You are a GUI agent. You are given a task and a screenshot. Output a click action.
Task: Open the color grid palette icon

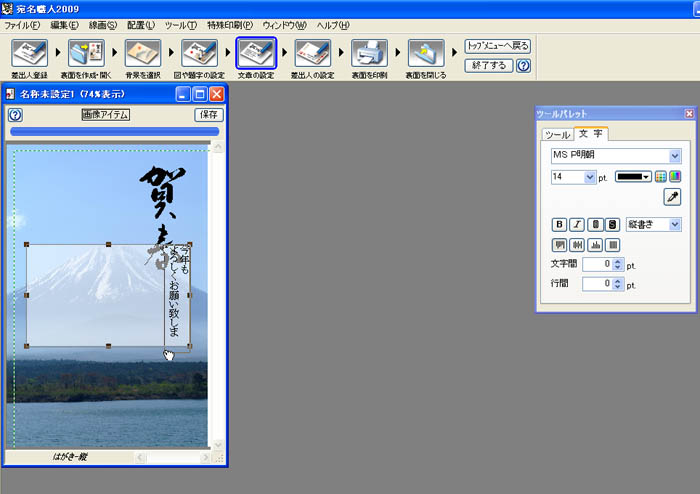(660, 176)
